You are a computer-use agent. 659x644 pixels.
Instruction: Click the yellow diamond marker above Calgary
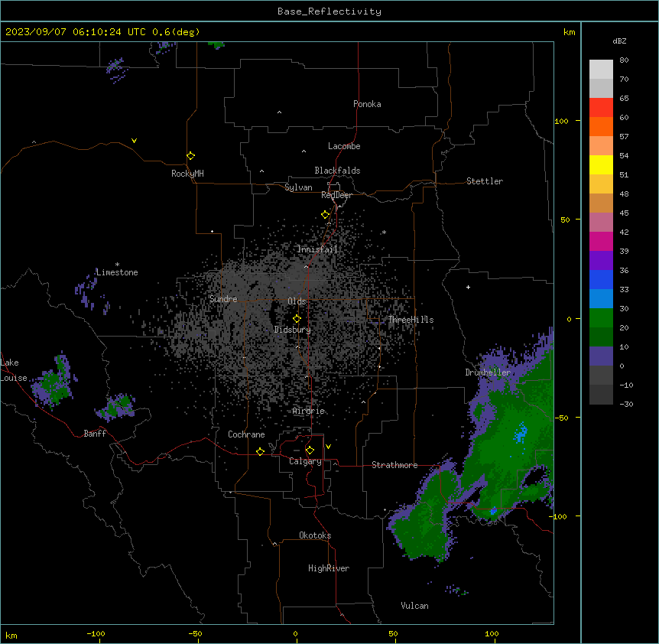(x=310, y=450)
